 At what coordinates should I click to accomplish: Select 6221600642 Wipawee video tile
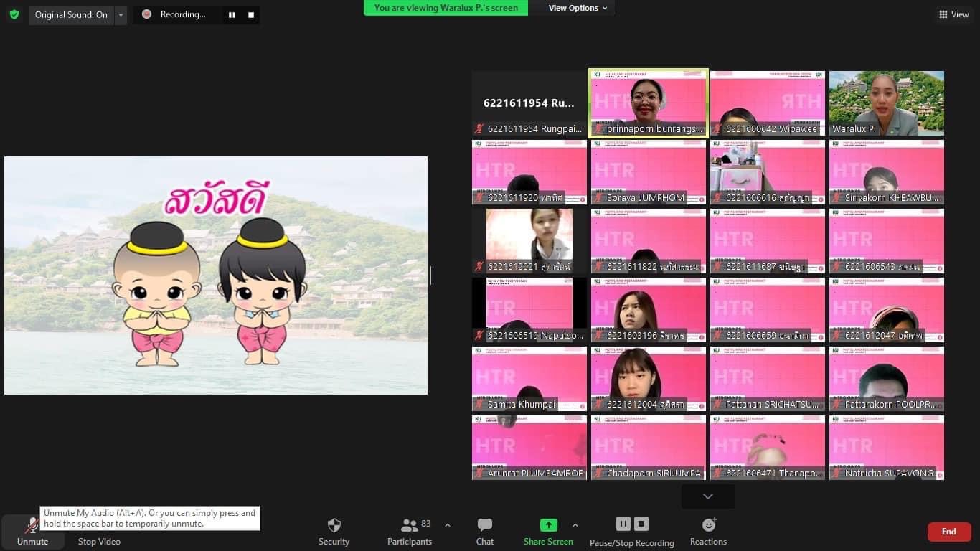[x=768, y=103]
